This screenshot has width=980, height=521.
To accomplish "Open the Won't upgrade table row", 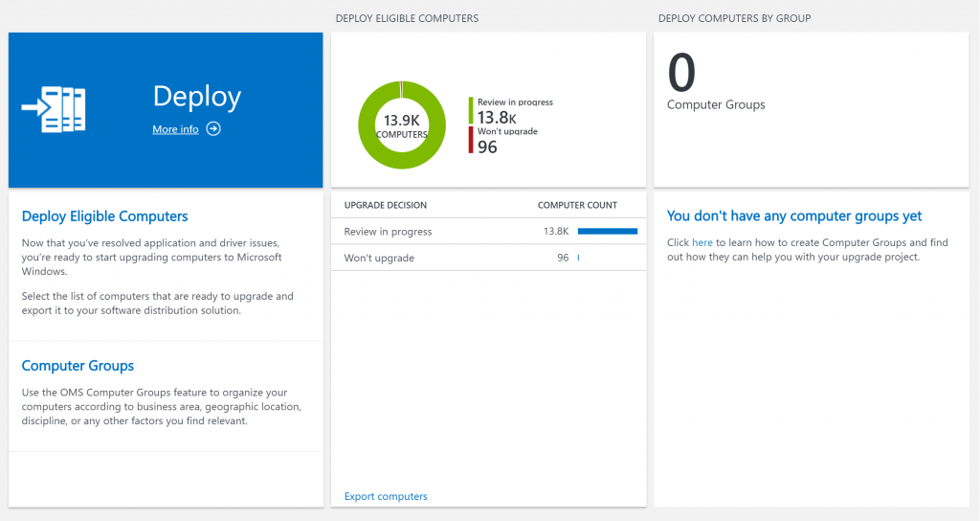I will (379, 258).
